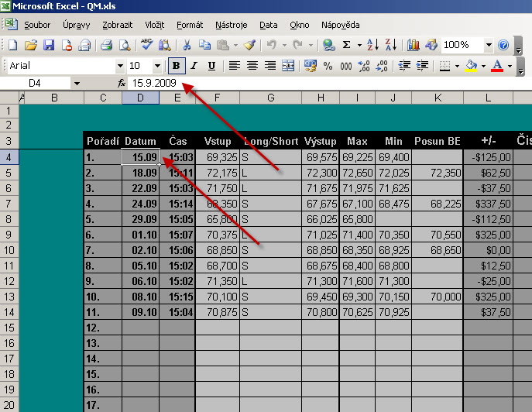Sort descending with the Z-A icon
The image size is (532, 412).
tap(391, 45)
